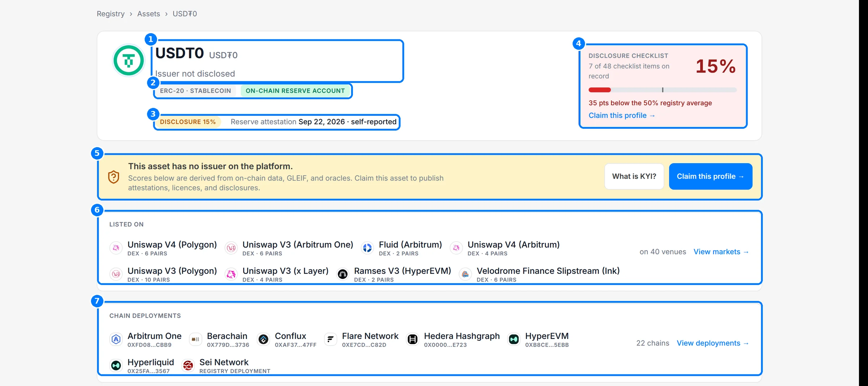868x386 pixels.
Task: Open the View deployments link
Action: [x=713, y=343]
